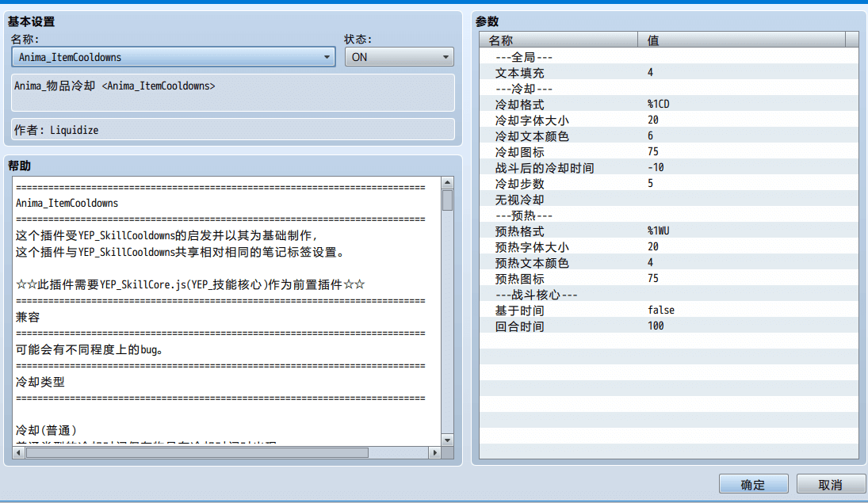Click the -10 value cell

656,168
